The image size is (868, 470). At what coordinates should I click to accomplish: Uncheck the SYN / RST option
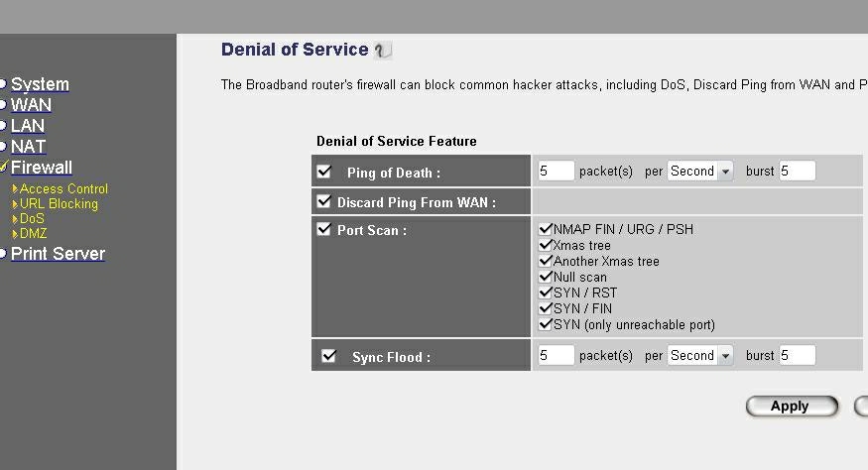pyautogui.click(x=546, y=293)
